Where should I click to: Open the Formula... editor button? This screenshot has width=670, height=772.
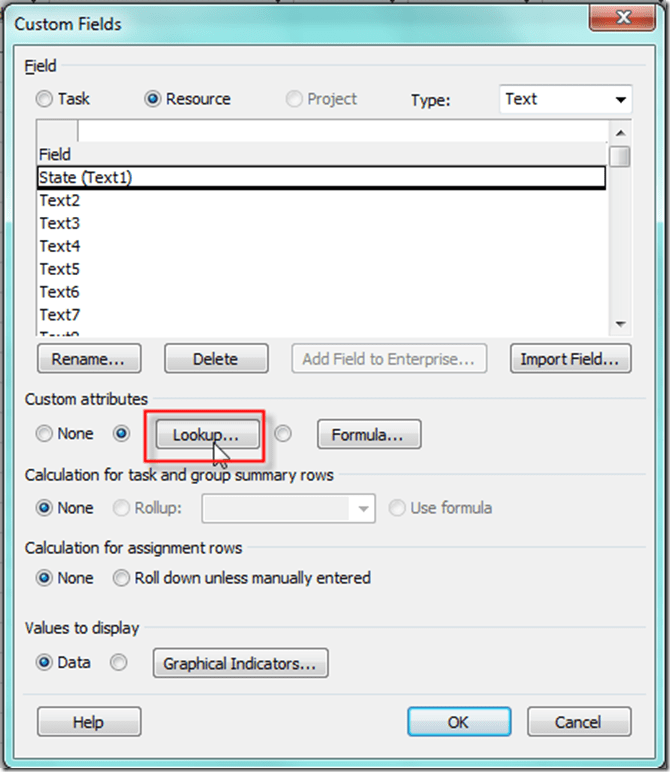(x=368, y=435)
